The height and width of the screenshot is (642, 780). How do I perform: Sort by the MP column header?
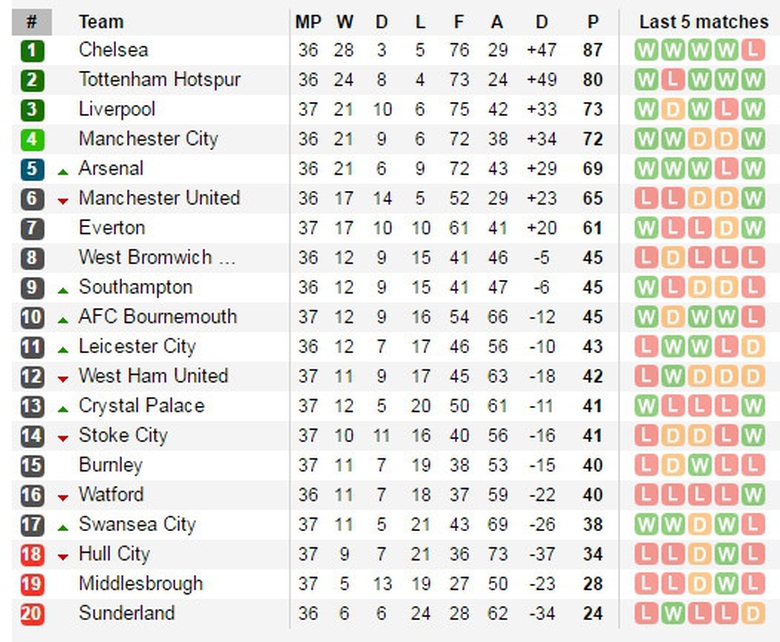point(307,21)
